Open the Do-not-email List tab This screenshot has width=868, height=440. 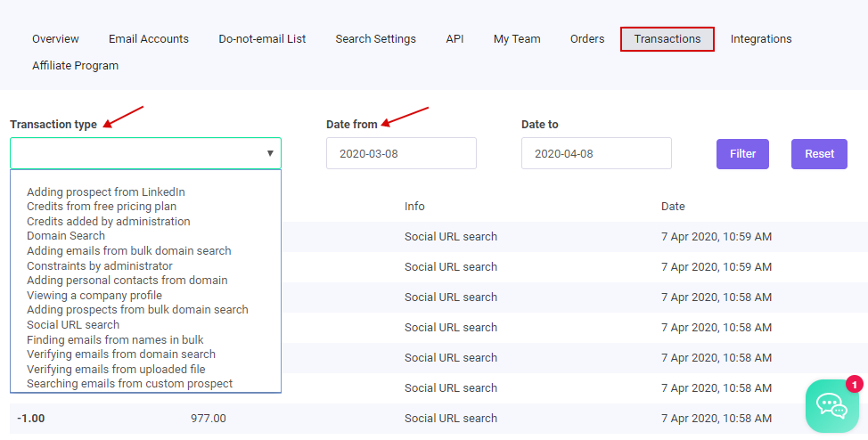[x=262, y=39]
